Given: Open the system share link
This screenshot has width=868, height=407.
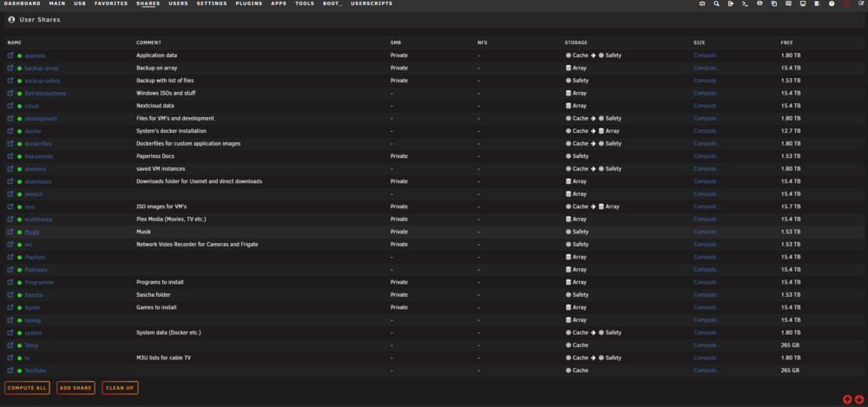Looking at the screenshot, I should click(34, 332).
